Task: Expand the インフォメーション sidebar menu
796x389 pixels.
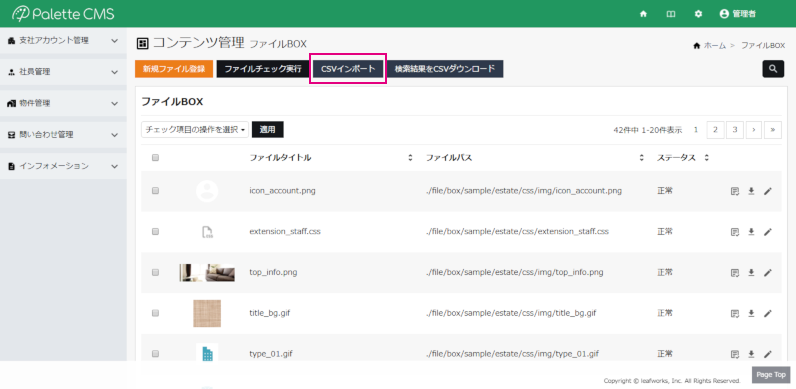Action: point(63,166)
